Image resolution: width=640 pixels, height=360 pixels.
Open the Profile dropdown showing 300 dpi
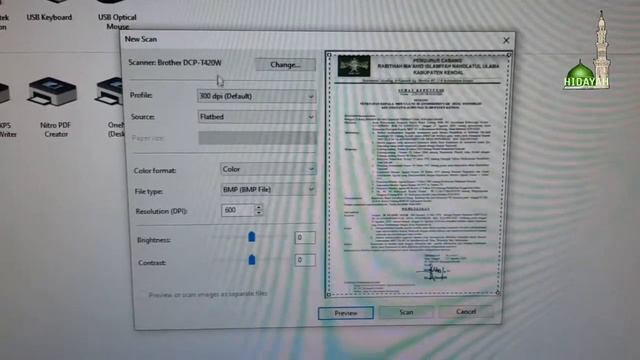coord(256,96)
